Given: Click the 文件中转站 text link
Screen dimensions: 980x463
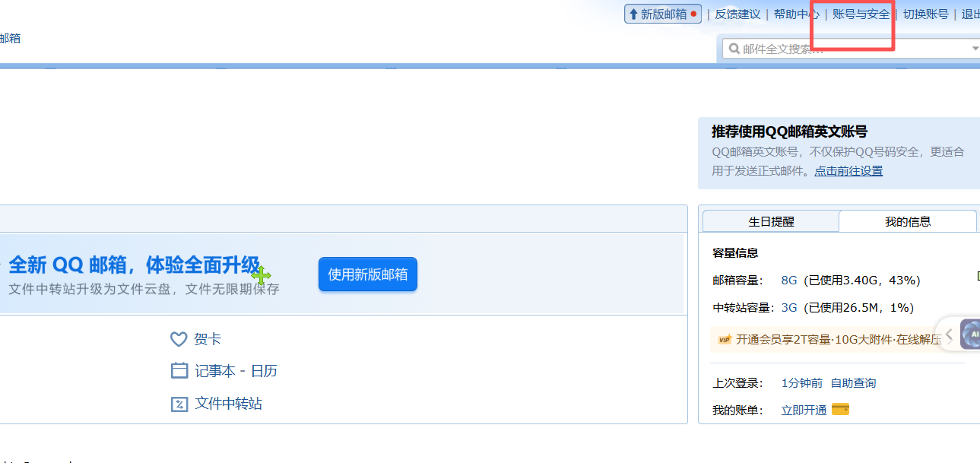Looking at the screenshot, I should [x=228, y=404].
